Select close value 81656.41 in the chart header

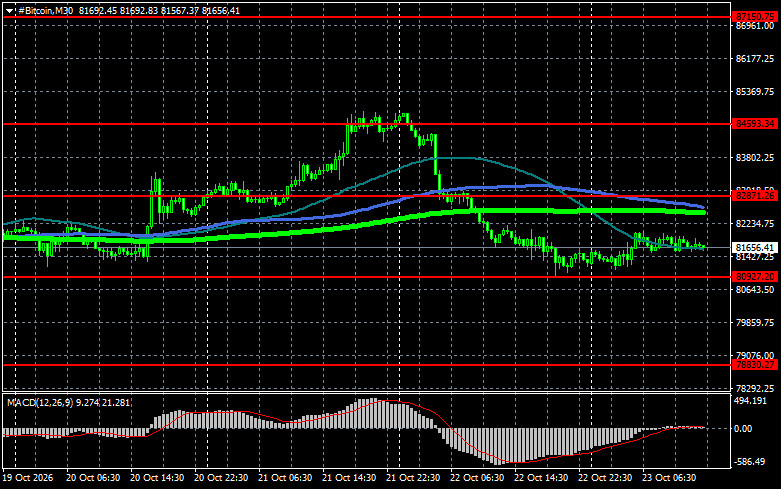221,10
